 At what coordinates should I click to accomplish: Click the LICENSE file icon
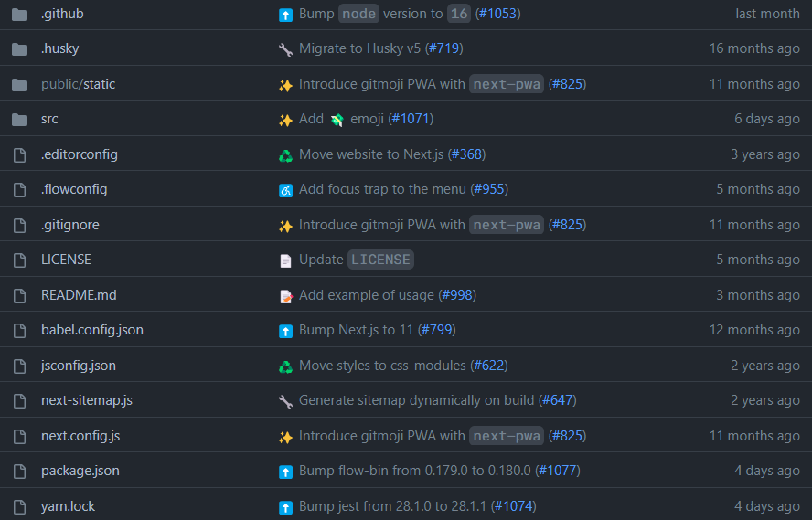pyautogui.click(x=19, y=260)
